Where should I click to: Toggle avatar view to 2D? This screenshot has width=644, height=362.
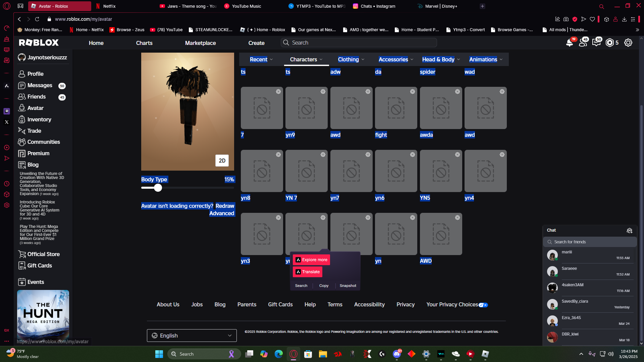tap(222, 161)
